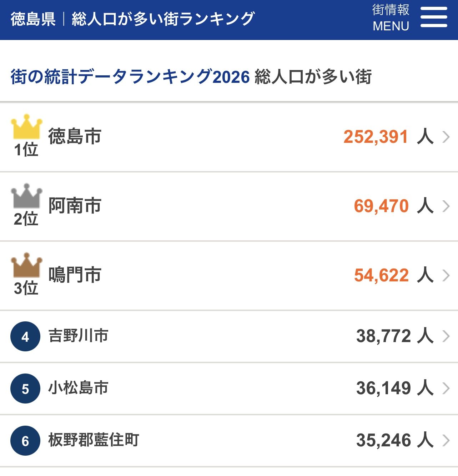Open the 吉野川市 row arrow
458x476 pixels.
[x=446, y=336]
